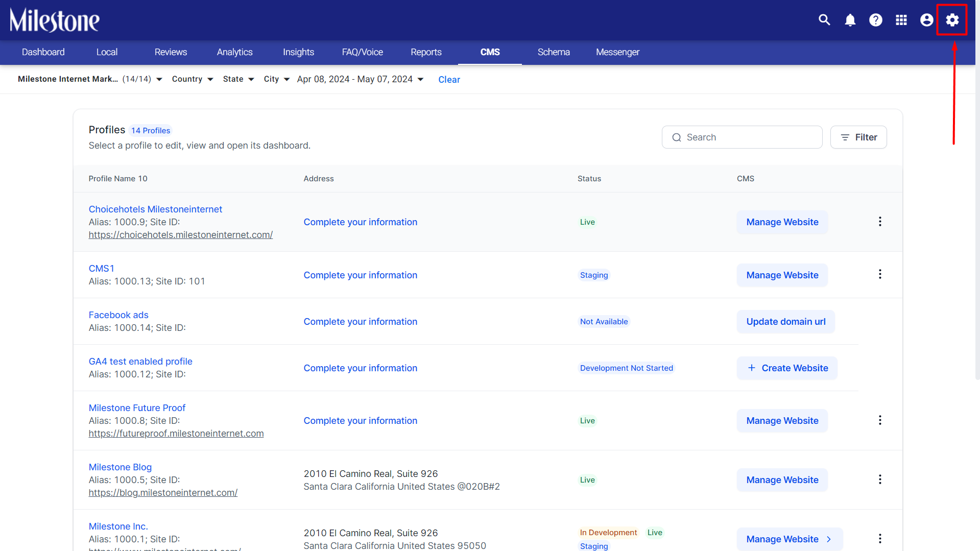The image size is (980, 551).
Task: Click the 14 Profiles count badge
Action: 151,131
